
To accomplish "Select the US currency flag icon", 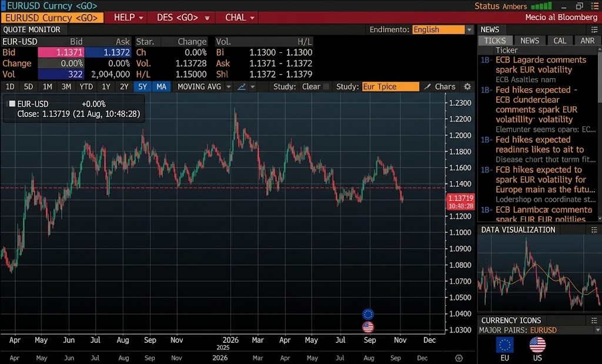I will coord(537,345).
